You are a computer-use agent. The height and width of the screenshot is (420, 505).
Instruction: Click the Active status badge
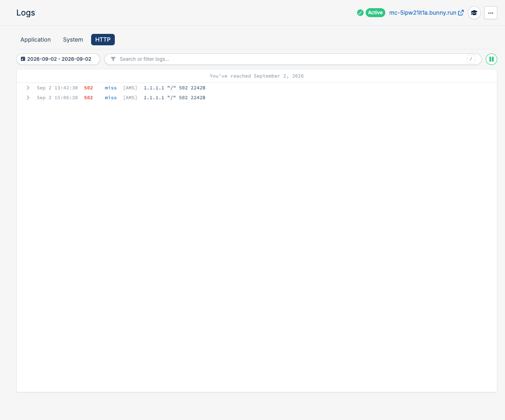375,13
